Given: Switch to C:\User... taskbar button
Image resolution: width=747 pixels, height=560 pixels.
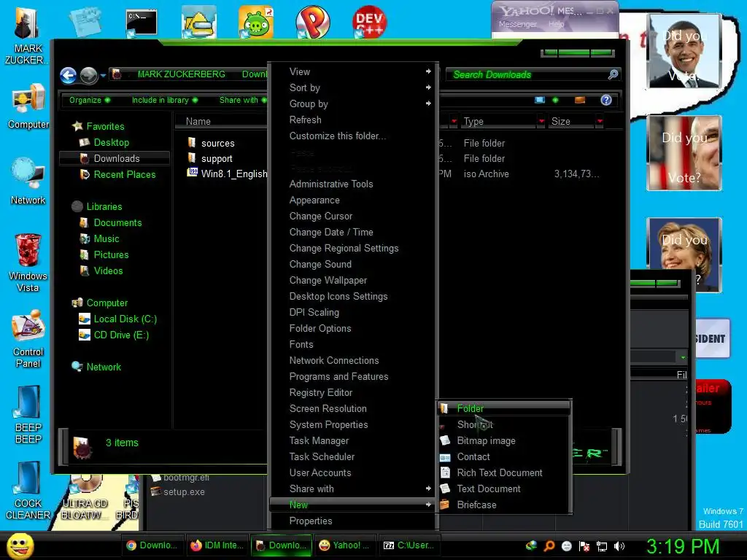Looking at the screenshot, I should pyautogui.click(x=409, y=545).
